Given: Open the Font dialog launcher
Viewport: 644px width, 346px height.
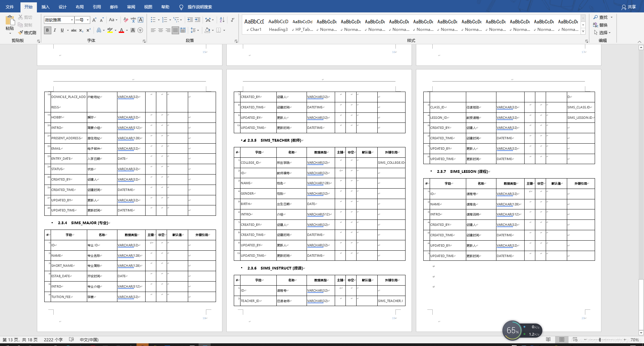Looking at the screenshot, I should [x=144, y=41].
